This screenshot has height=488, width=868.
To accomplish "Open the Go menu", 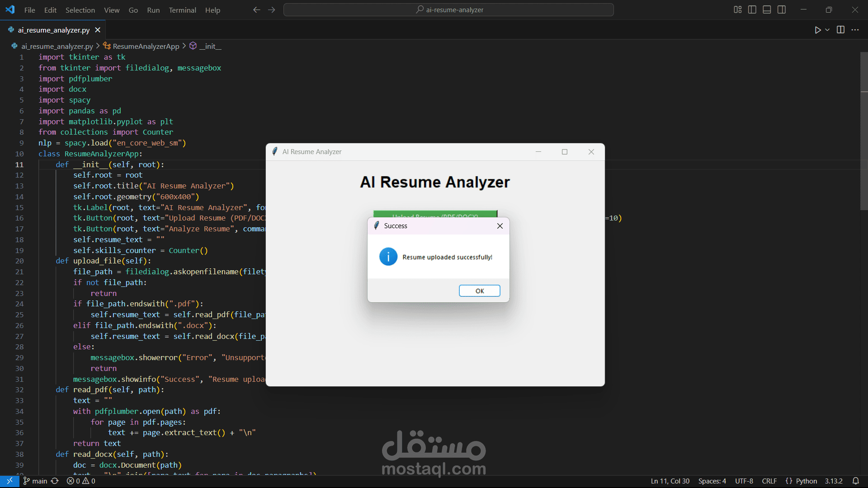I will point(133,10).
